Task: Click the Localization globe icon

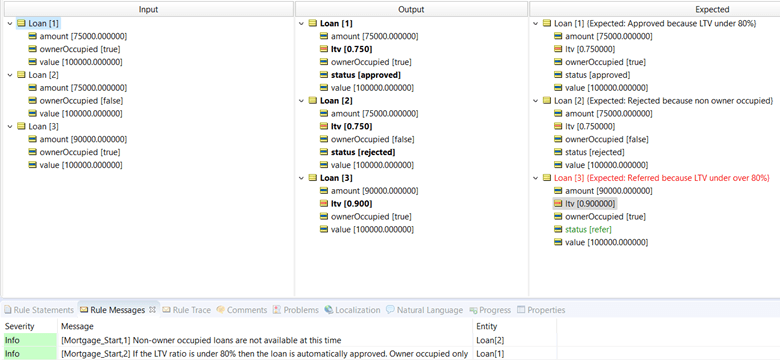Action: pos(329,310)
